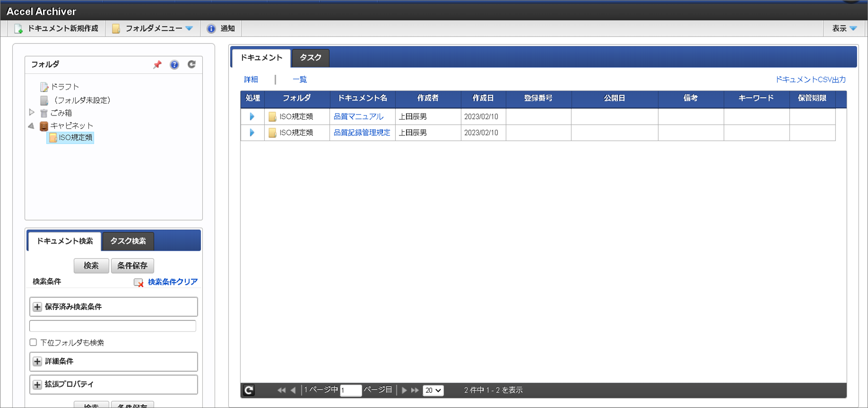Open action arrow for 品質記録管理規定 row
Viewport: 868px width, 408px height.
[x=252, y=133]
